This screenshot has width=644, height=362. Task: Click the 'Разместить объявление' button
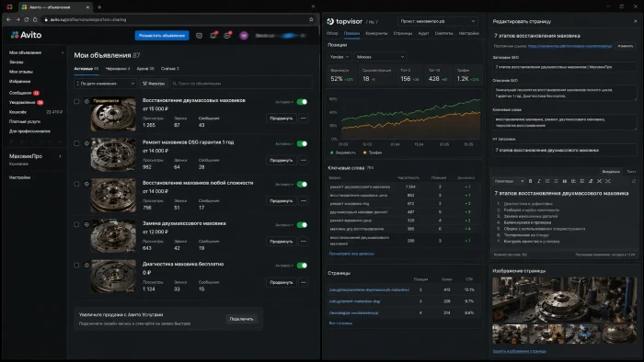162,36
